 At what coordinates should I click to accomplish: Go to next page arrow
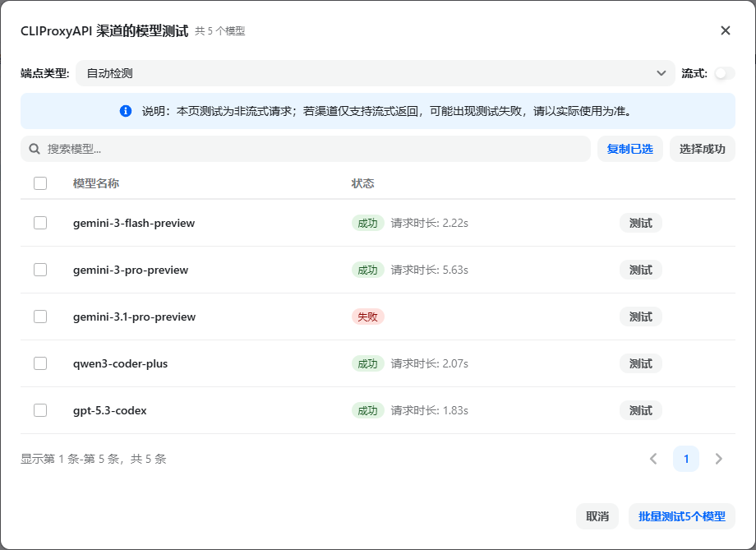click(x=718, y=459)
